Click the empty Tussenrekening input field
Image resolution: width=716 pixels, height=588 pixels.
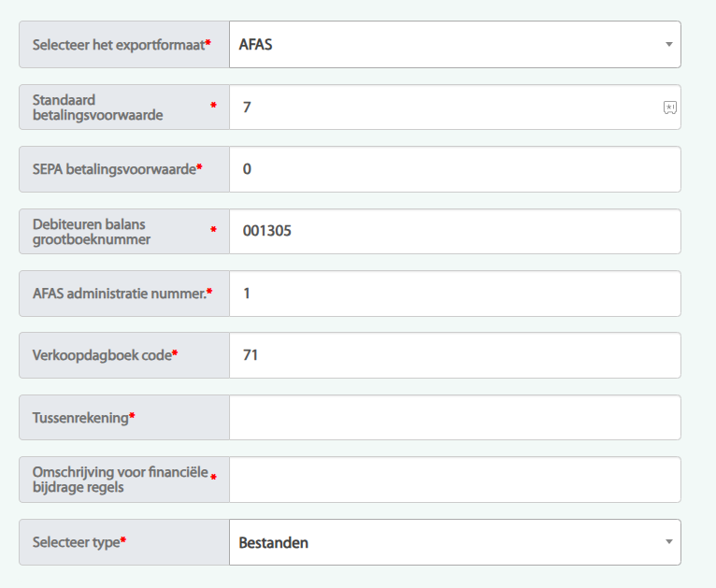(x=454, y=418)
